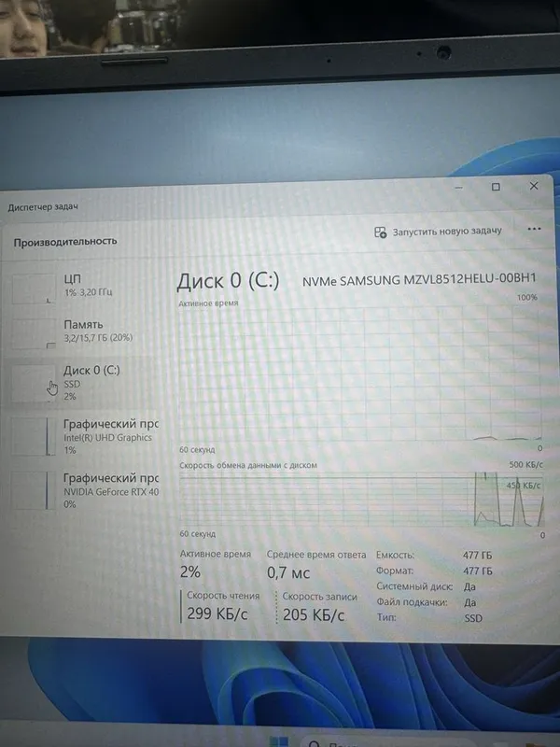560x747 pixels.
Task: Click the 500 КБ/с scale label
Action: tap(525, 464)
